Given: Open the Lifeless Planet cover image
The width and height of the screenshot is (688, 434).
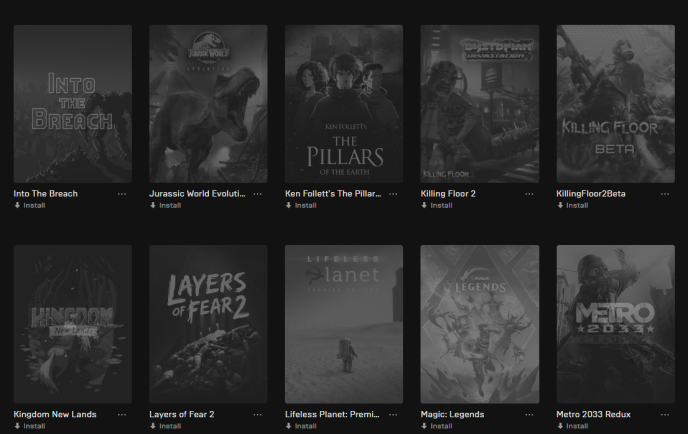Looking at the screenshot, I should [344, 324].
